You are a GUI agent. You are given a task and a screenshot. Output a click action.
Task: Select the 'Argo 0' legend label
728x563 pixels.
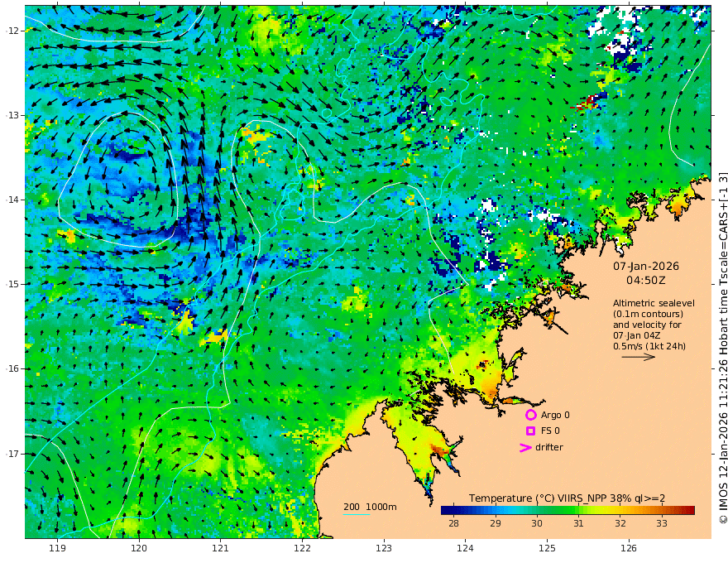pyautogui.click(x=555, y=415)
